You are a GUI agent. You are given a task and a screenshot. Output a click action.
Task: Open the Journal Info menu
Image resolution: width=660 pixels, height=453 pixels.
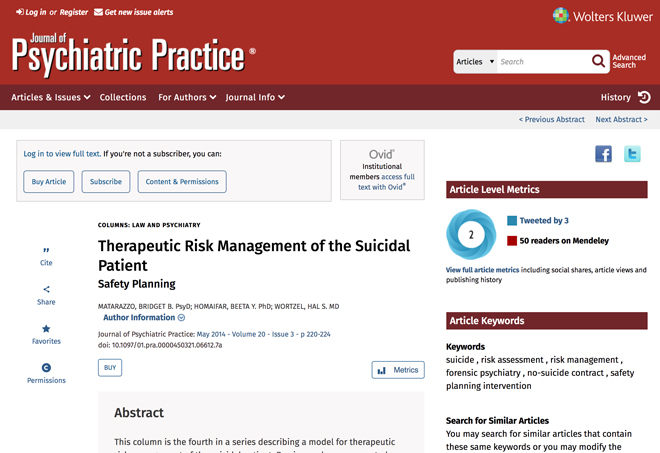(255, 97)
